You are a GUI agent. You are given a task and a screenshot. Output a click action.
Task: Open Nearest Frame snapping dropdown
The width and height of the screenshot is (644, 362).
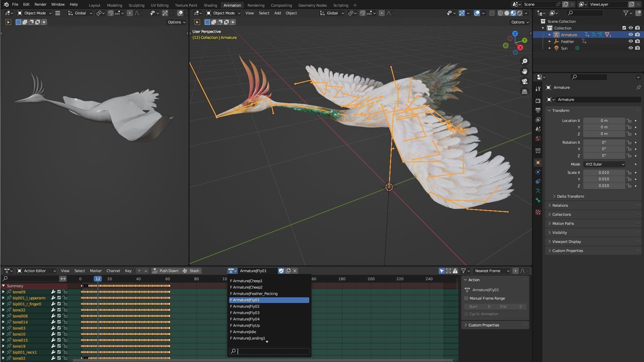point(492,271)
